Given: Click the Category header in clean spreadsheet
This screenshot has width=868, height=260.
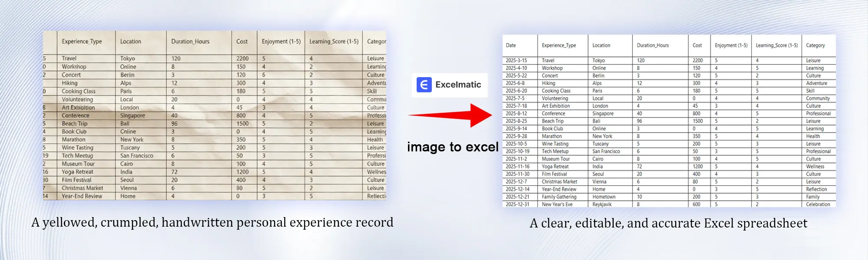Looking at the screenshot, I should coord(815,45).
